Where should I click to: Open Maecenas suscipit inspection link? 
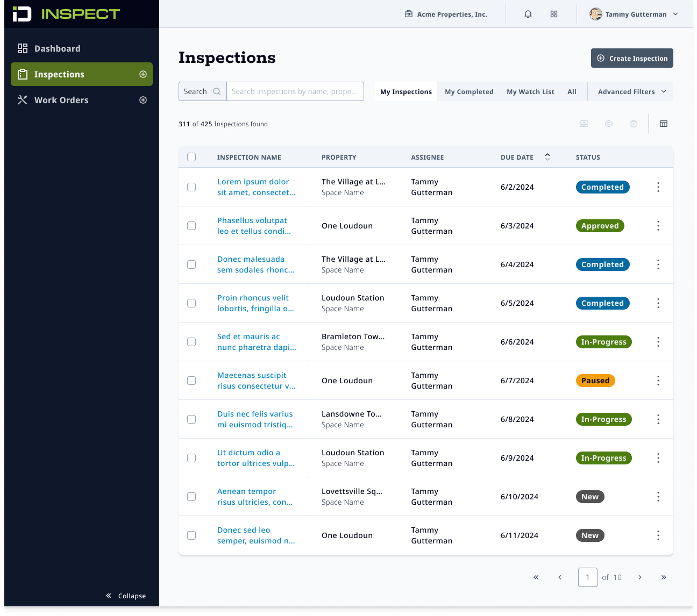pos(256,381)
